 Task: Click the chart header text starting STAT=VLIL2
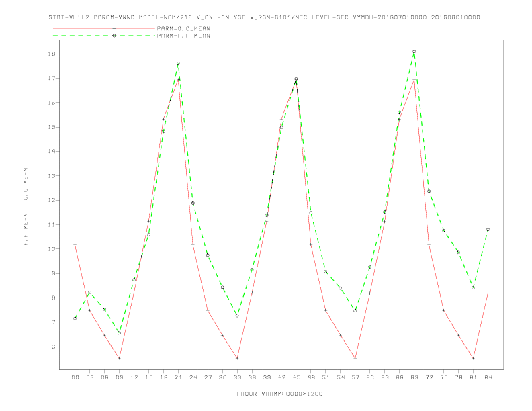tap(264, 17)
